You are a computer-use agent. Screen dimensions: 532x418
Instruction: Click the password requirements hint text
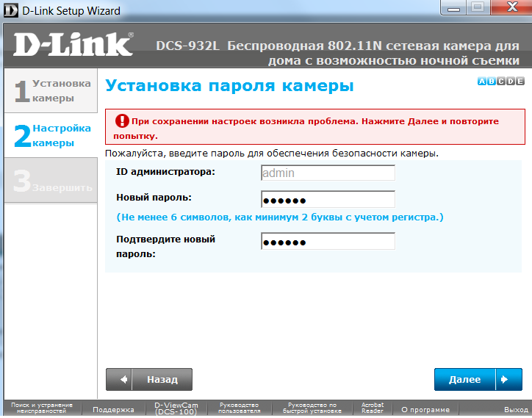pyautogui.click(x=280, y=218)
